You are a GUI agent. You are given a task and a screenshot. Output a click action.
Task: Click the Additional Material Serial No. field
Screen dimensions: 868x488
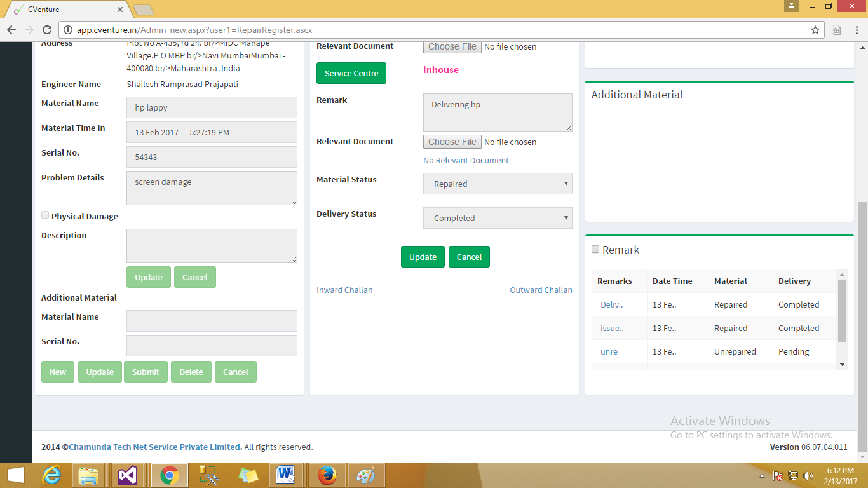[212, 346]
